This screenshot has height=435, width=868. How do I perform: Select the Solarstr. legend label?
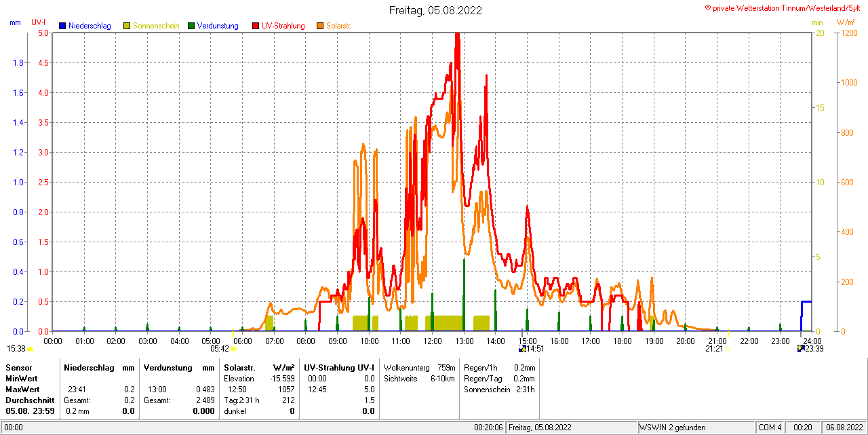338,26
